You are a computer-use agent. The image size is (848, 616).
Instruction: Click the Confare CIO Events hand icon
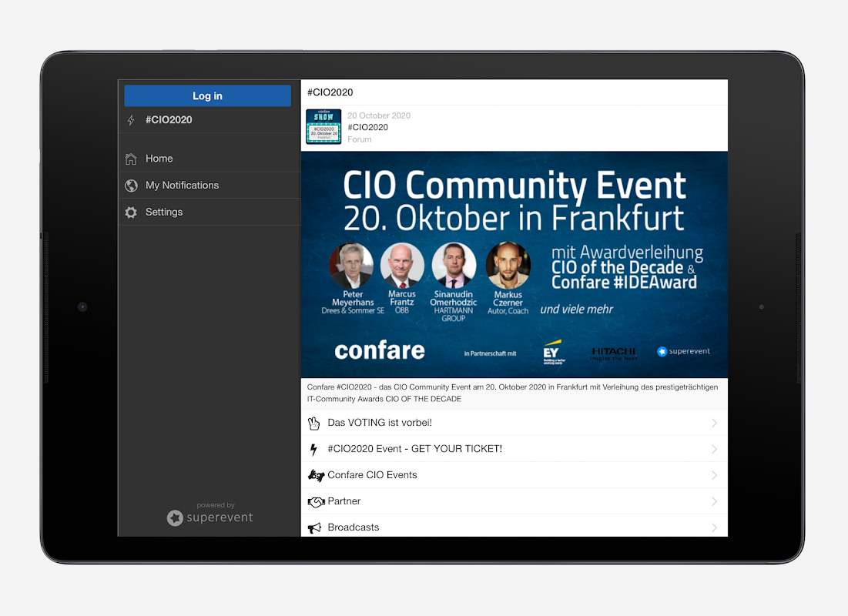[x=316, y=475]
